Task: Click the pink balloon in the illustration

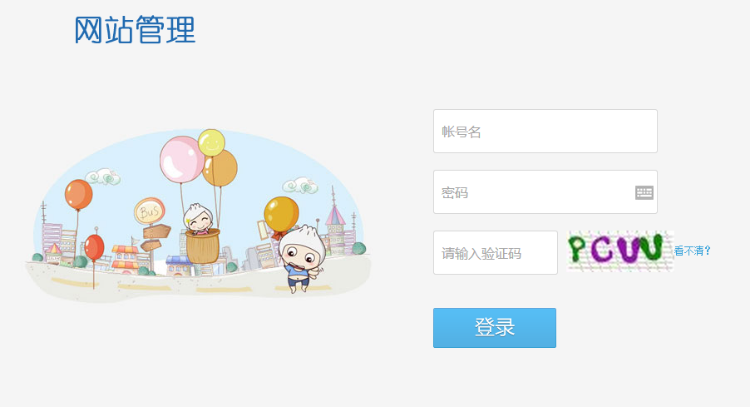Action: coord(182,159)
